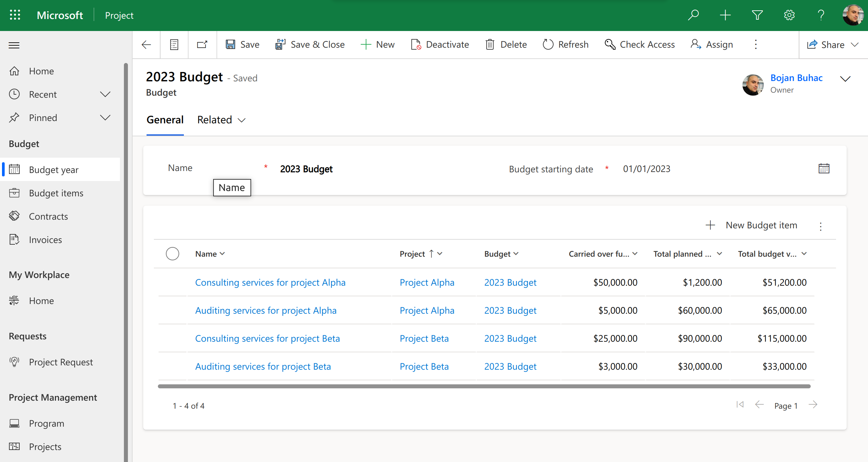868x462 pixels.
Task: Open the settings gear icon
Action: [789, 15]
